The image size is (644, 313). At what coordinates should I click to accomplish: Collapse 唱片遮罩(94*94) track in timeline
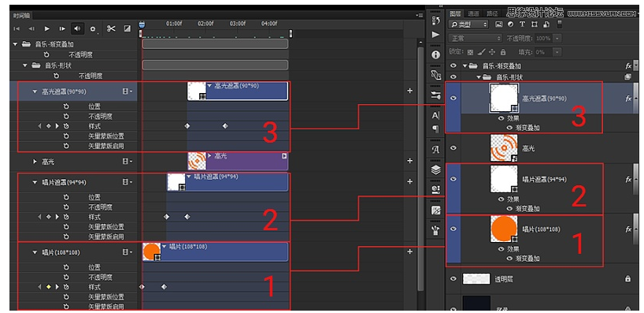[x=35, y=182]
